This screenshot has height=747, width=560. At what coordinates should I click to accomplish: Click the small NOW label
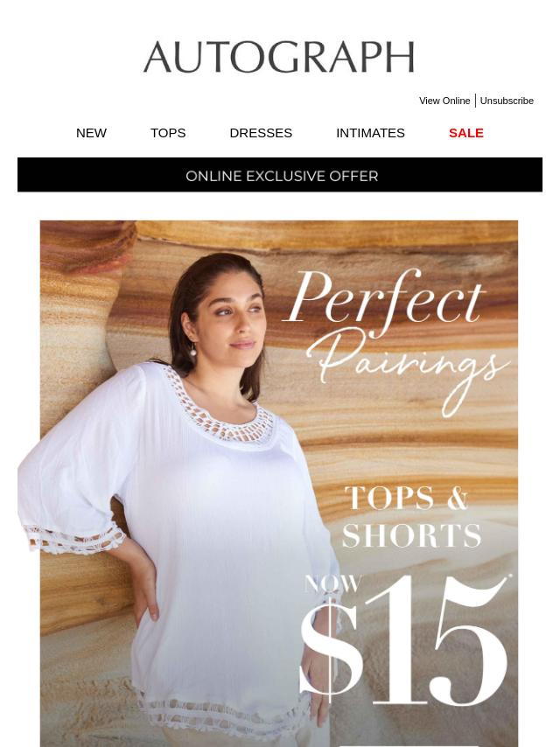coord(332,583)
